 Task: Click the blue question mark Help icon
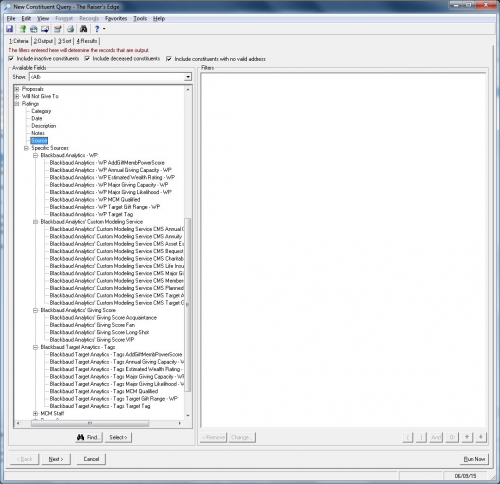point(97,29)
